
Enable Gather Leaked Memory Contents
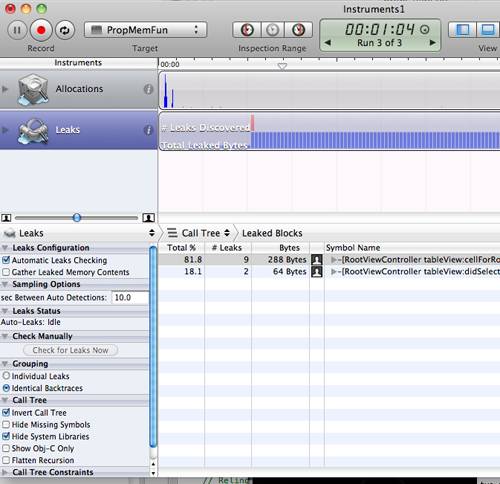tap(6, 272)
